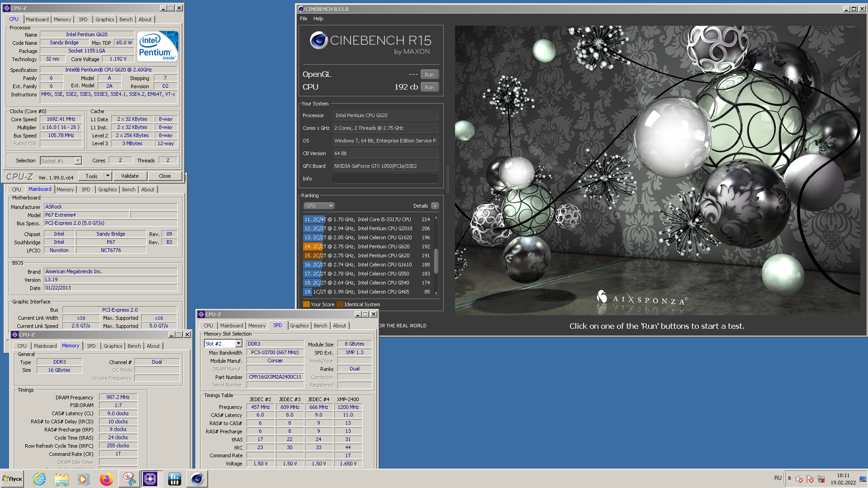Click the ranking list scroll-down arrow
The width and height of the screenshot is (868, 488).
(x=436, y=294)
